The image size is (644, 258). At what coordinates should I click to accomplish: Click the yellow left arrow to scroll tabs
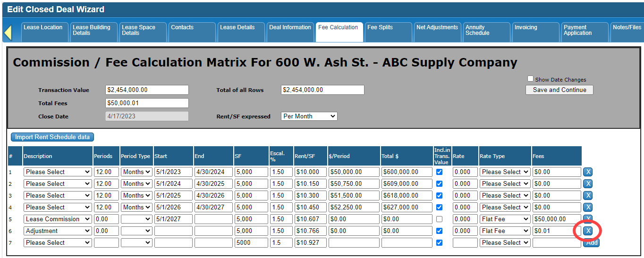coord(8,33)
